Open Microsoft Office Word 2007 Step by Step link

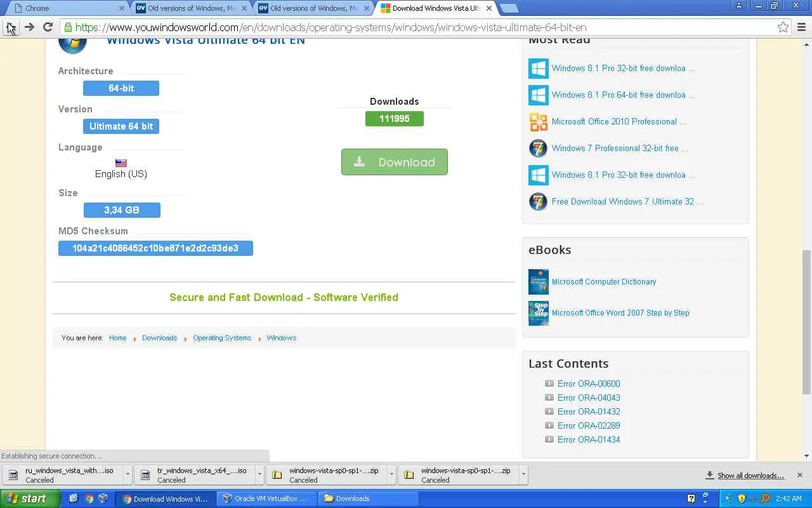click(x=620, y=313)
